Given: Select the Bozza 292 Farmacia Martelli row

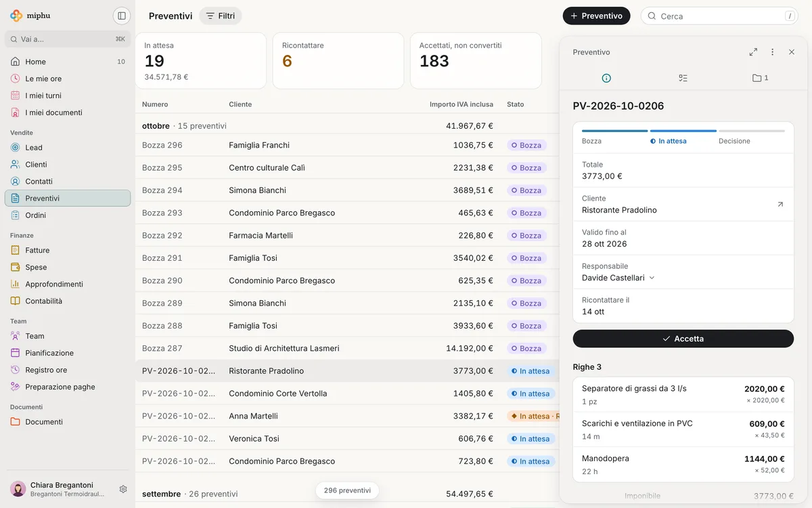Looking at the screenshot, I should click(347, 236).
